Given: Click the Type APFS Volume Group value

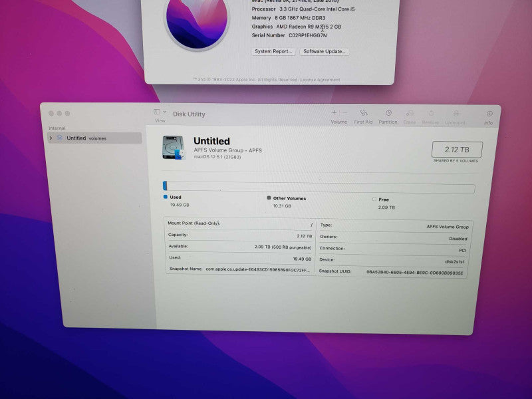Looking at the screenshot, I should coord(448,227).
